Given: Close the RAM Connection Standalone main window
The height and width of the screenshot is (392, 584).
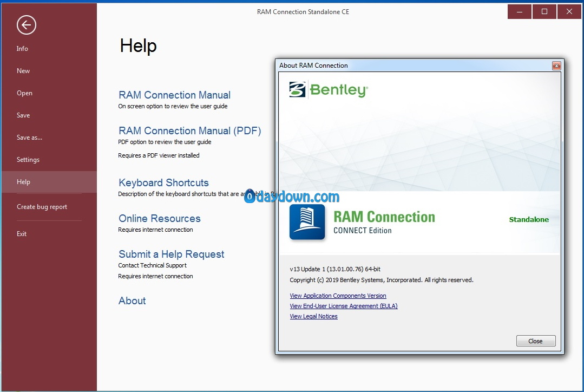Looking at the screenshot, I should pyautogui.click(x=569, y=11).
